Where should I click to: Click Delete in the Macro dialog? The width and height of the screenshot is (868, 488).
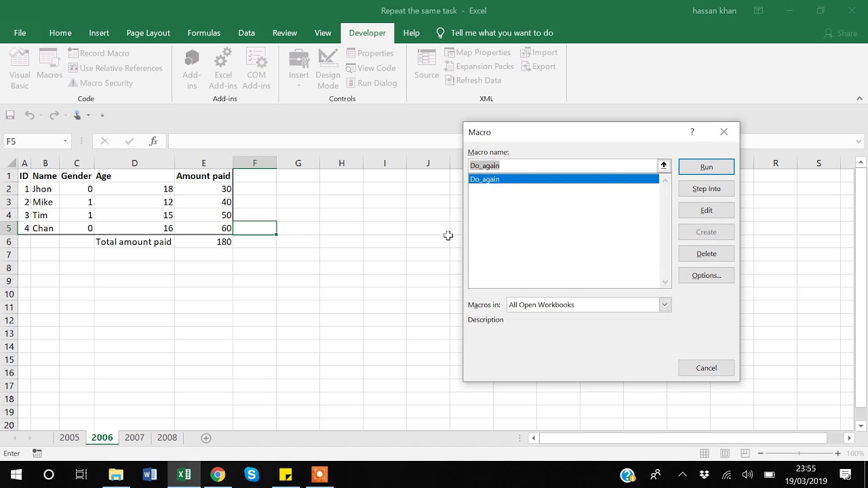tap(706, 253)
